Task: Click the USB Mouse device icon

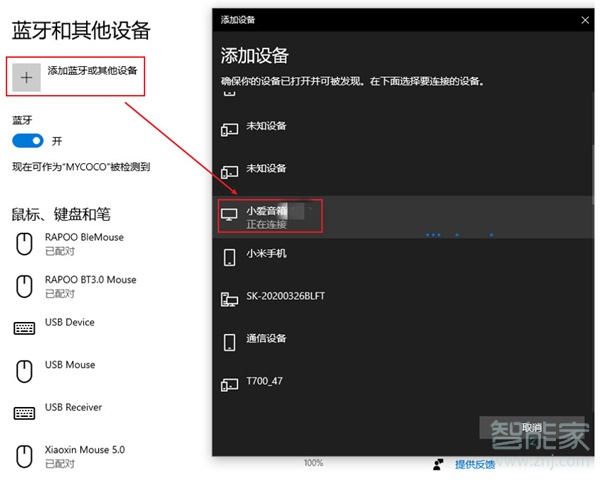Action: click(x=25, y=371)
